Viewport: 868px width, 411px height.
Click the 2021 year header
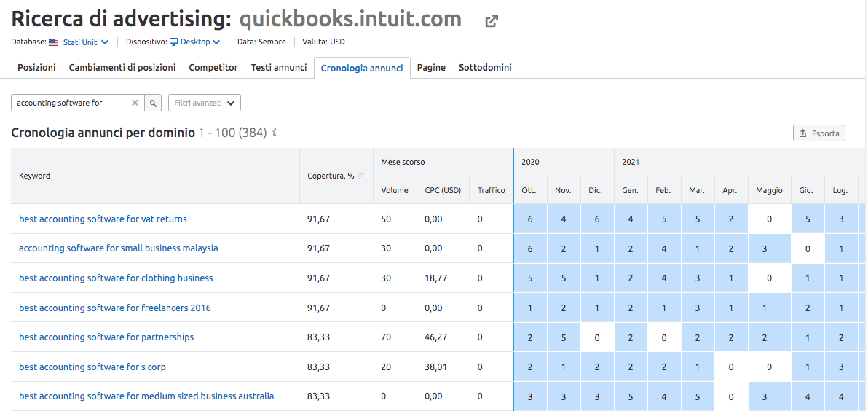click(x=631, y=163)
